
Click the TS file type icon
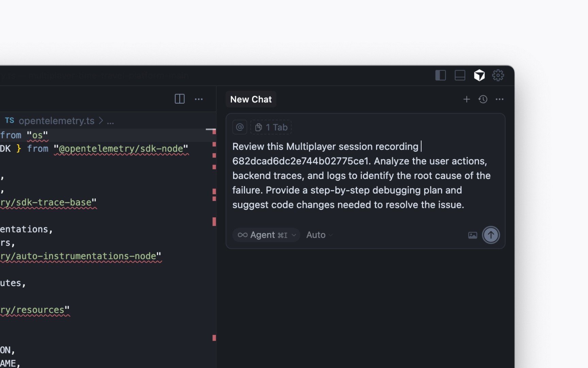coord(10,121)
